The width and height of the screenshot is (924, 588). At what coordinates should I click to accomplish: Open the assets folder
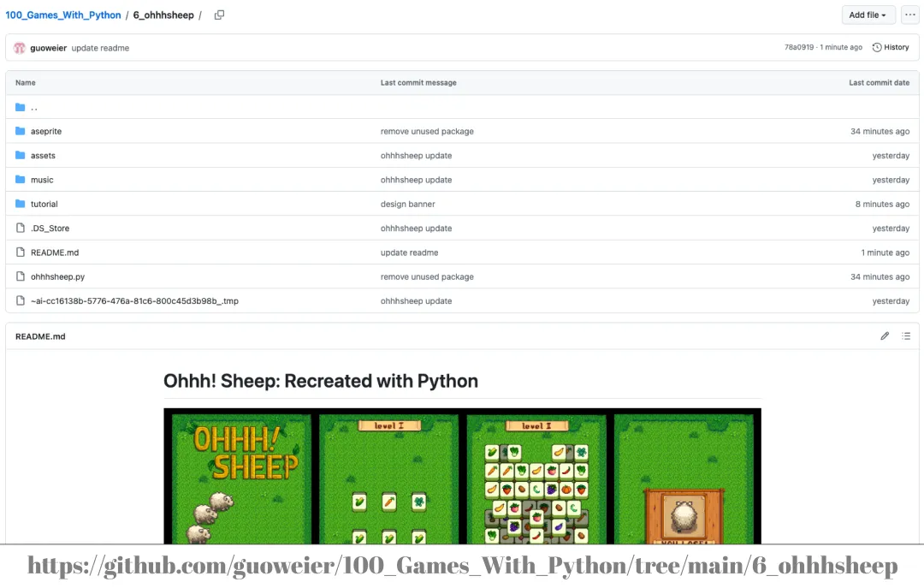(x=43, y=156)
